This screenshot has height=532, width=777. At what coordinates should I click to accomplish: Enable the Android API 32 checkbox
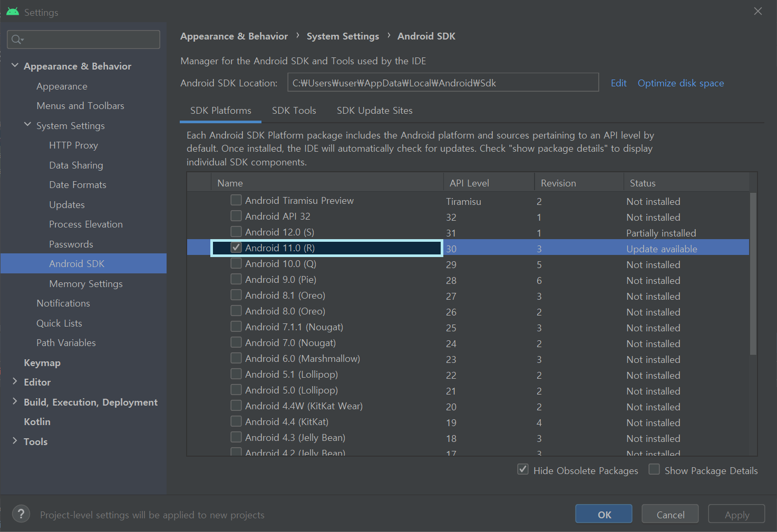coord(236,216)
